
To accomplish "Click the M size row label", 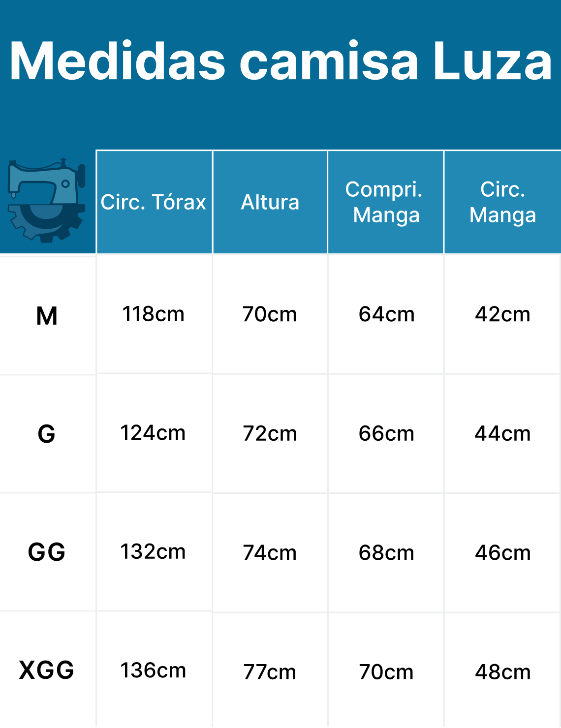I will tap(47, 316).
